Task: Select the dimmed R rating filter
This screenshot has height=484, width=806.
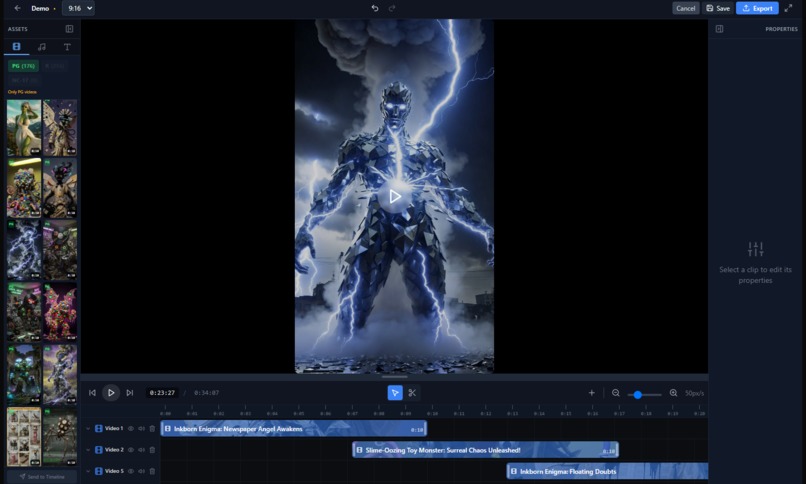Action: tap(54, 66)
